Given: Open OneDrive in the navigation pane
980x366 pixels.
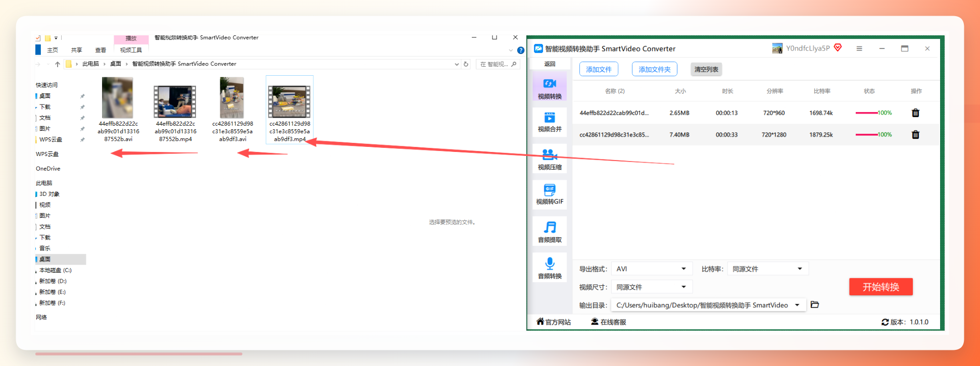Looking at the screenshot, I should [48, 169].
